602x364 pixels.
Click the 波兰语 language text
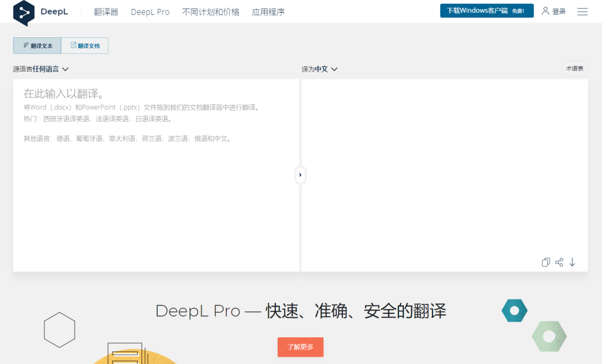178,139
